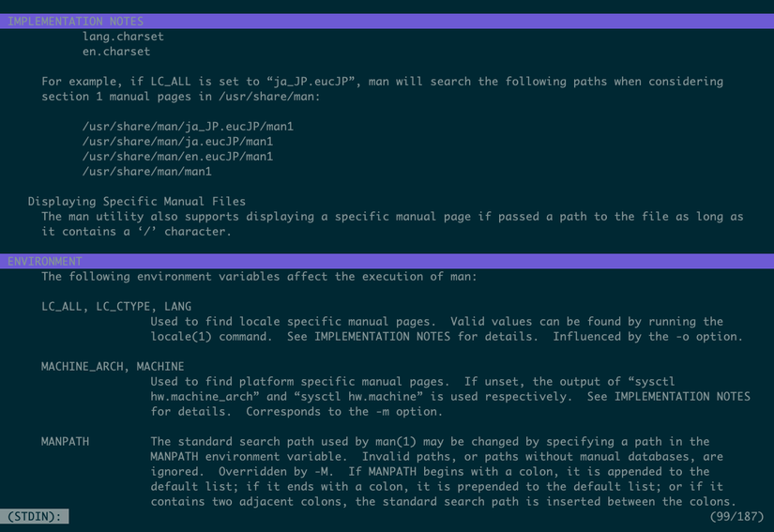Click the MANPATH variable name
Image resolution: width=774 pixels, height=532 pixels.
coord(65,441)
